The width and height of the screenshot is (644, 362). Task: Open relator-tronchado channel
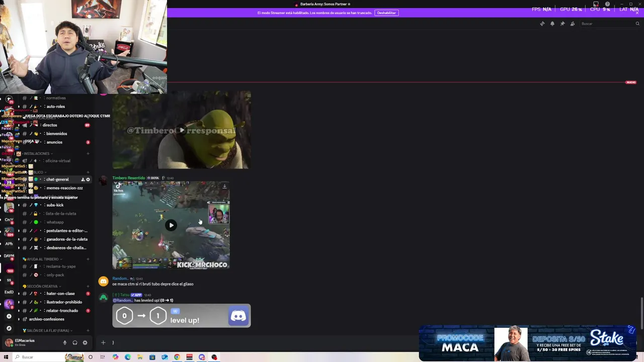(55, 311)
